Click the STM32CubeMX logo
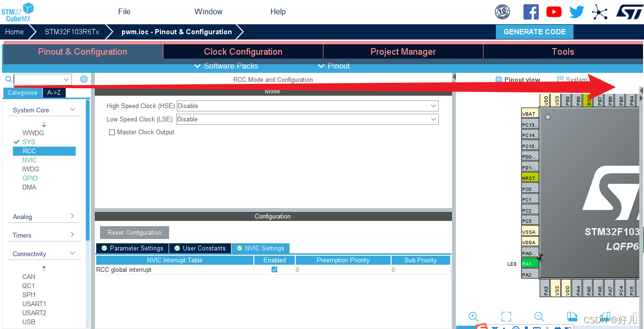This screenshot has height=329, width=644. pos(18,12)
